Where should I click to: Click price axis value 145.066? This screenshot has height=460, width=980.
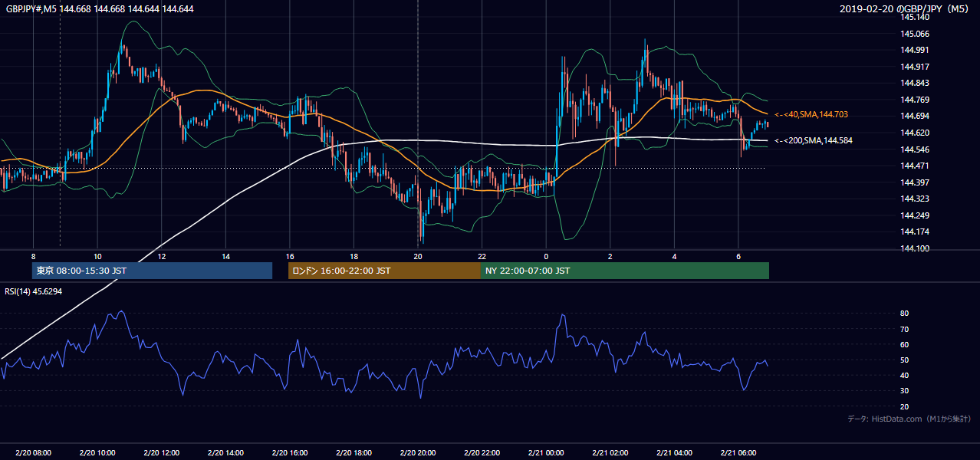tap(915, 34)
